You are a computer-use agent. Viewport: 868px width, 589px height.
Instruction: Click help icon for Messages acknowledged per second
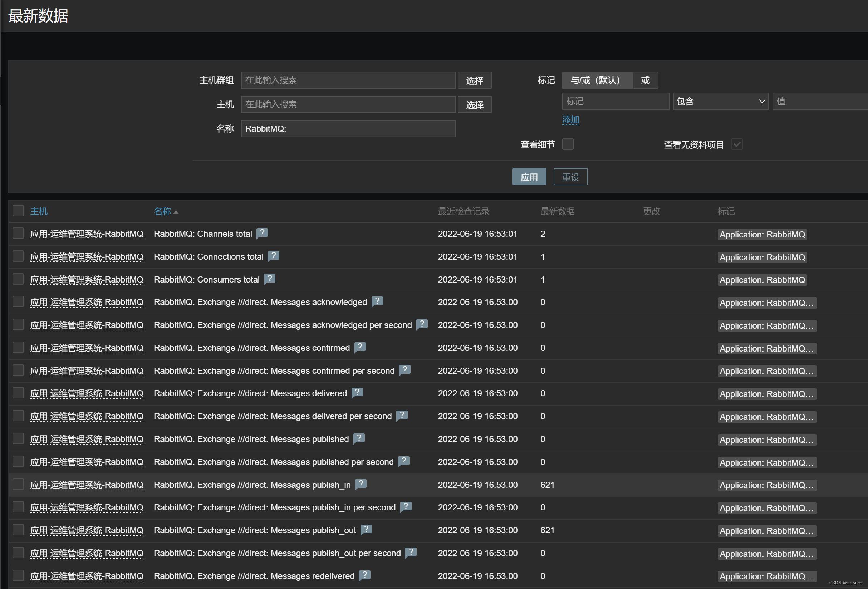422,324
